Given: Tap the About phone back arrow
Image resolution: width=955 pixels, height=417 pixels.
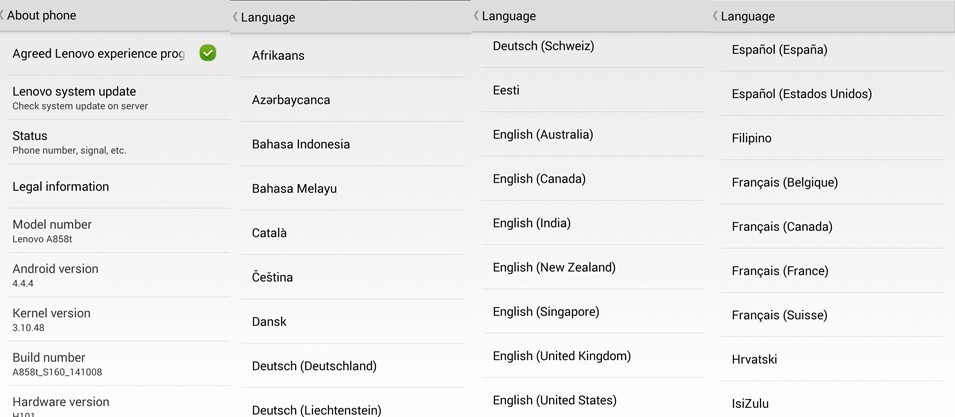Looking at the screenshot, I should tap(2, 15).
